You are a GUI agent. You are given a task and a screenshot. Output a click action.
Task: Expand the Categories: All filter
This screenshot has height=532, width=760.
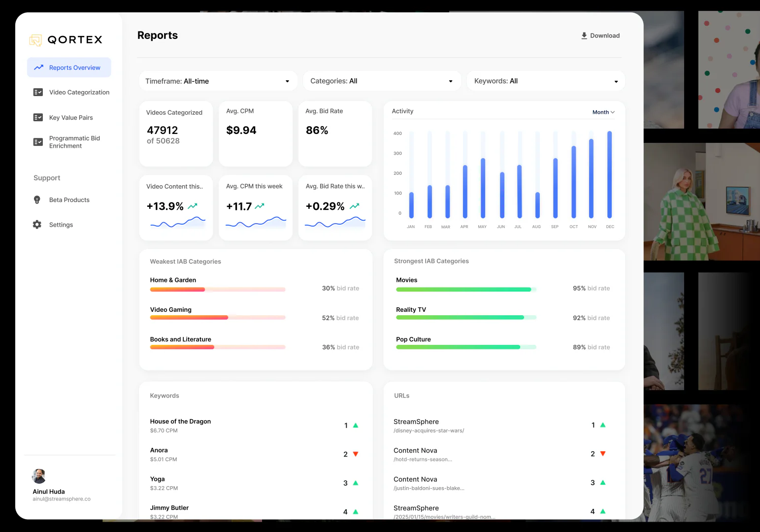tap(382, 81)
